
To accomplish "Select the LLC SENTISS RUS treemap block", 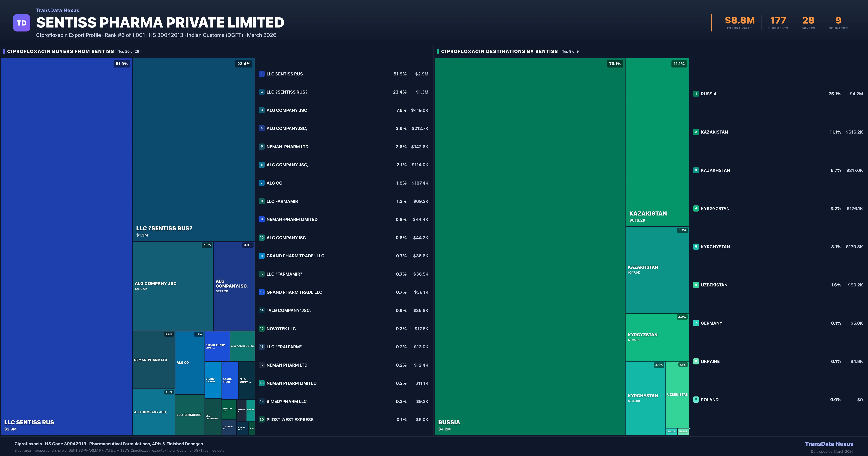I will [x=67, y=246].
